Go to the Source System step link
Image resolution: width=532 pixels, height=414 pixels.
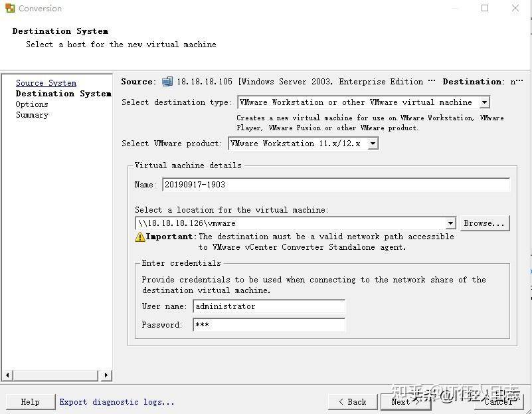[46, 83]
